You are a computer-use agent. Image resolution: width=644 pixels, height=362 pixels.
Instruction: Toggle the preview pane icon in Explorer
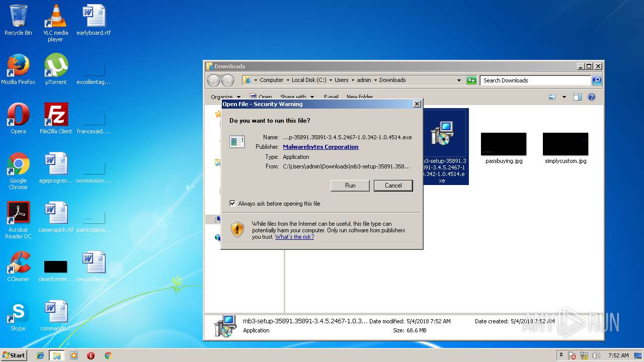(578, 97)
